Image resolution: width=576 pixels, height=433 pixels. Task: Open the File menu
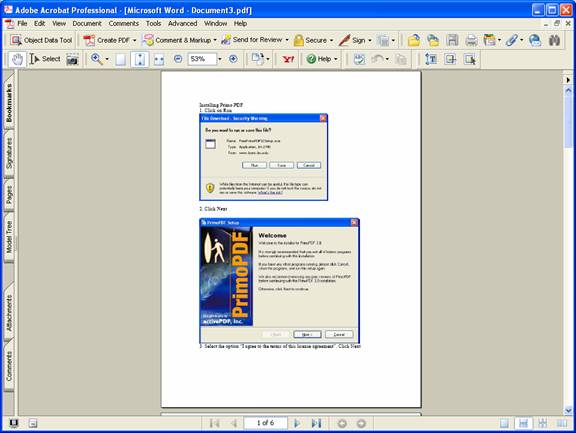point(22,24)
